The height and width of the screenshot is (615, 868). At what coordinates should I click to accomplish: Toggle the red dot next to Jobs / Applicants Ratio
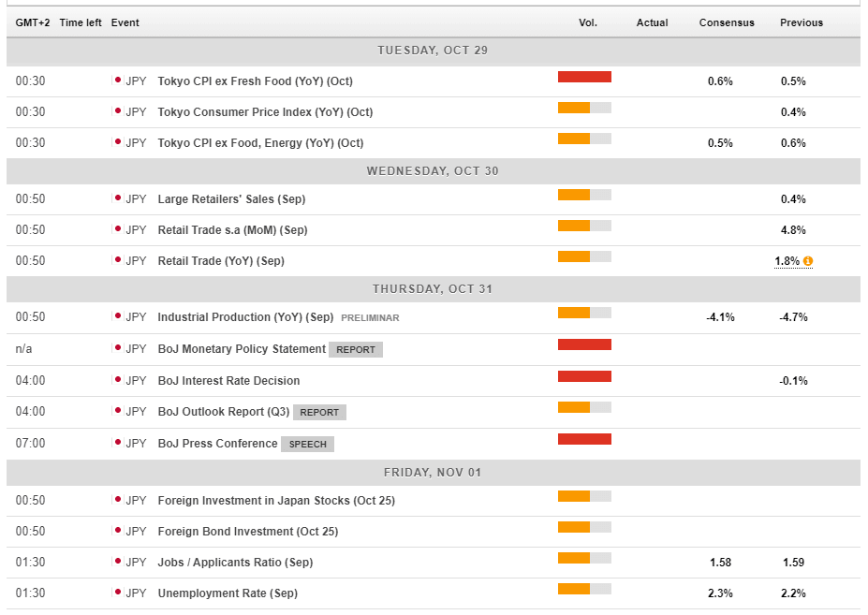(115, 563)
